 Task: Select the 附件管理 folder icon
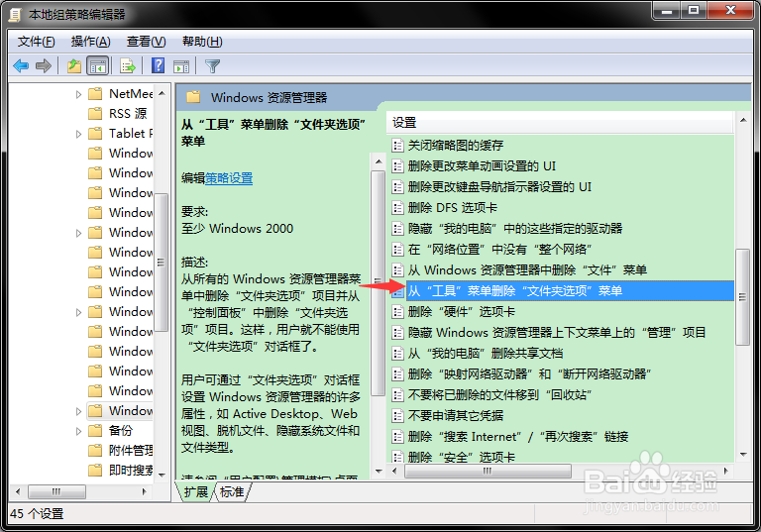[95, 451]
